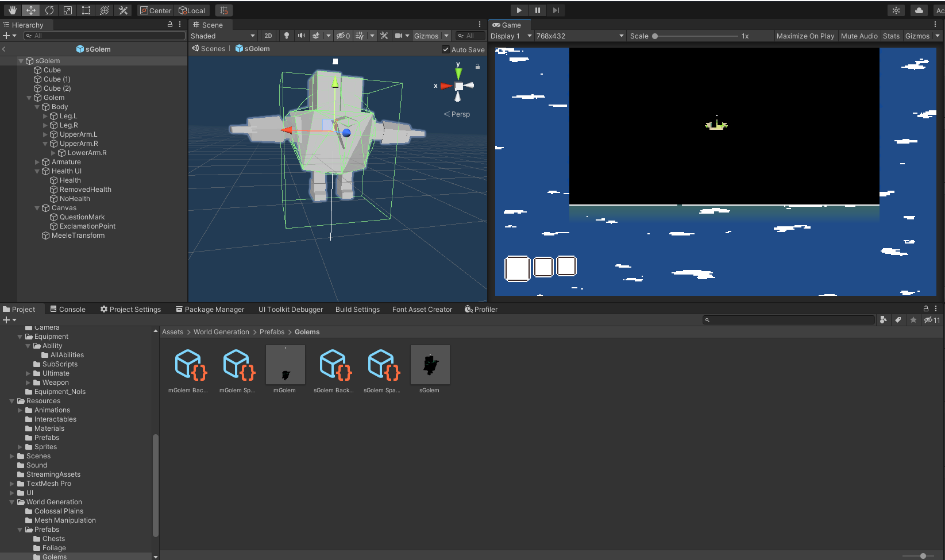This screenshot has height=560, width=945.
Task: Open the Shaded draw mode dropdown
Action: coord(223,36)
